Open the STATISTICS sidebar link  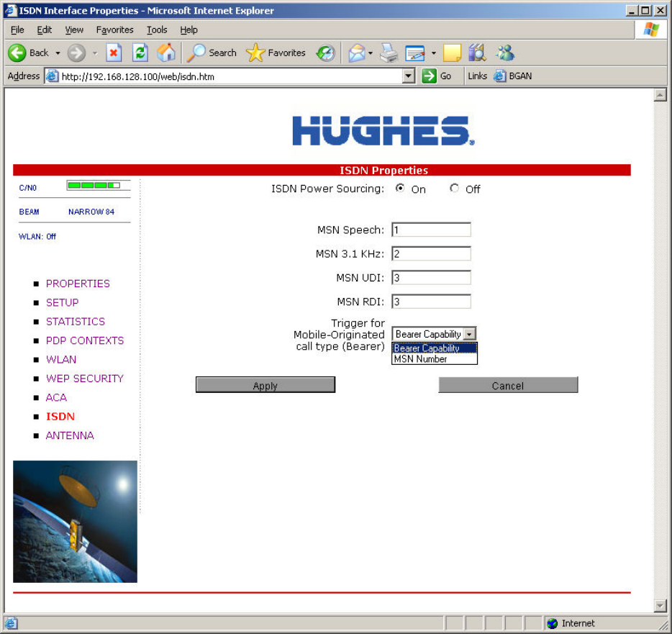76,322
